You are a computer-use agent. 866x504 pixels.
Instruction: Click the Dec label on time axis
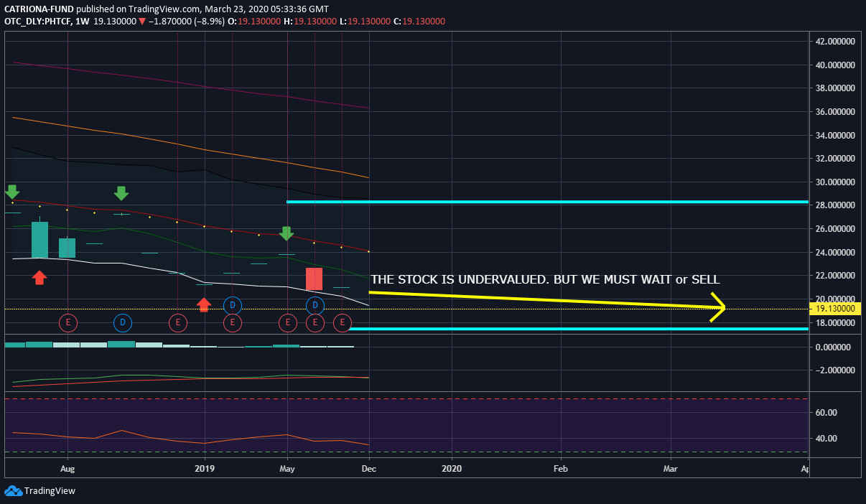click(369, 468)
